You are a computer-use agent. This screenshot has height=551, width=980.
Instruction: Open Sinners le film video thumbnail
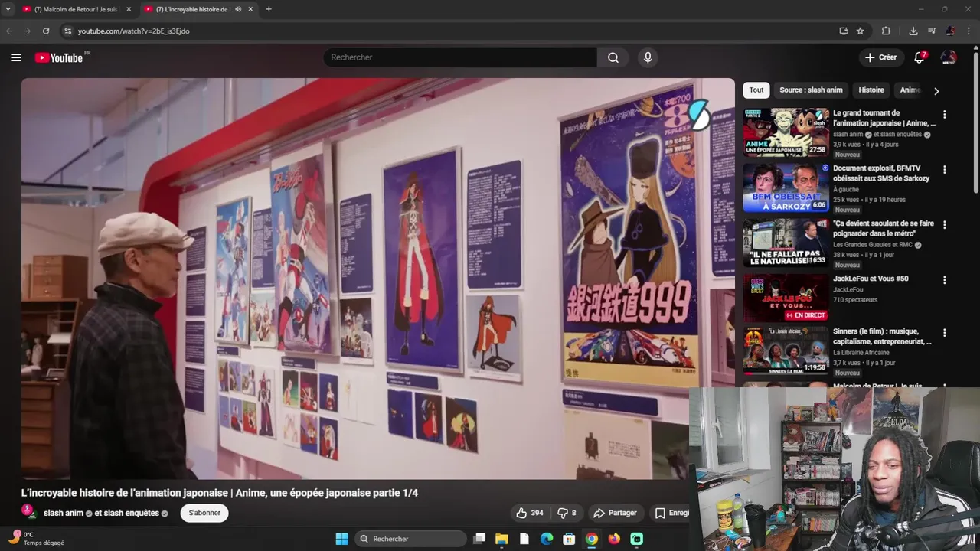click(786, 350)
